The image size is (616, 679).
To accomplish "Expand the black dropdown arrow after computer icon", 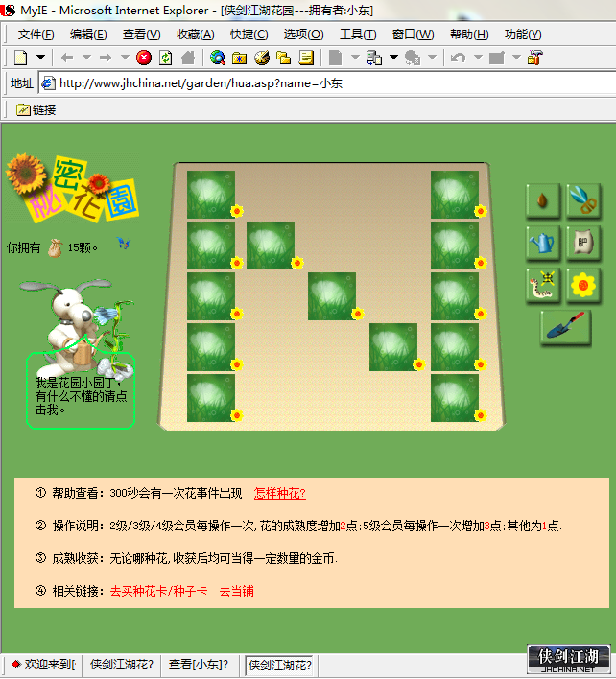I will pyautogui.click(x=393, y=57).
